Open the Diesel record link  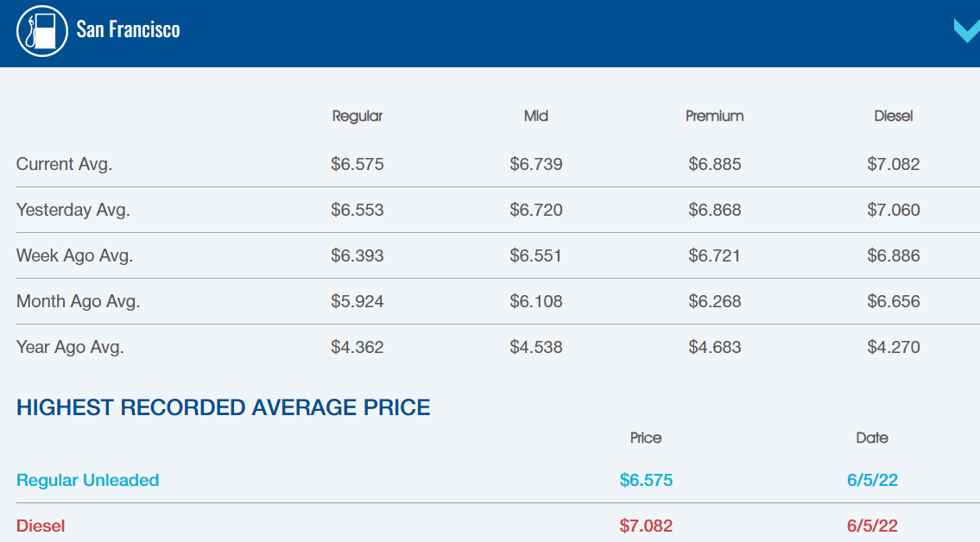pos(40,525)
